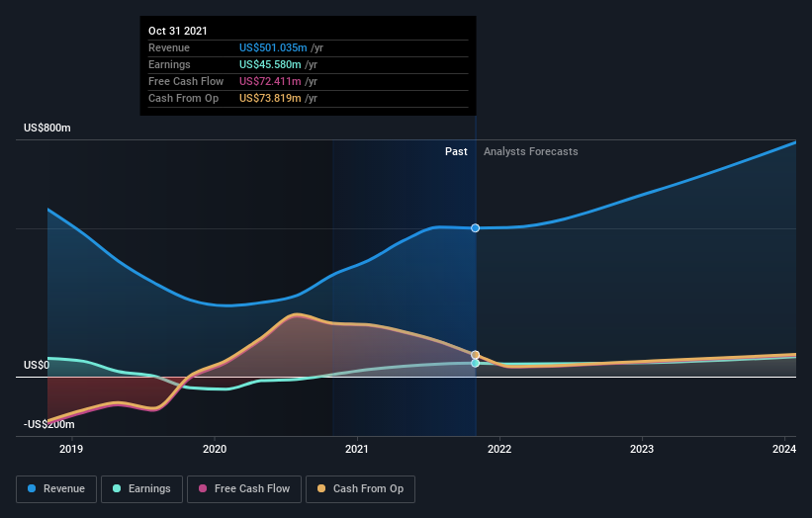
Task: Click the US$800m y-axis label
Action: point(47,128)
